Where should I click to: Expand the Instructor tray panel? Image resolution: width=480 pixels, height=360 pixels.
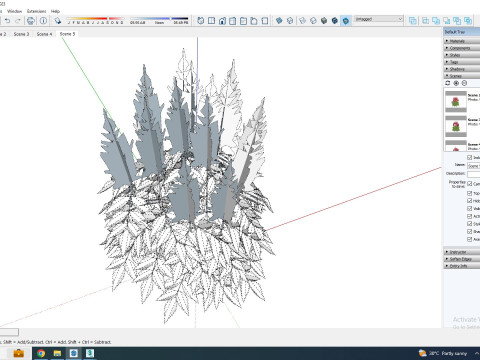click(462, 252)
